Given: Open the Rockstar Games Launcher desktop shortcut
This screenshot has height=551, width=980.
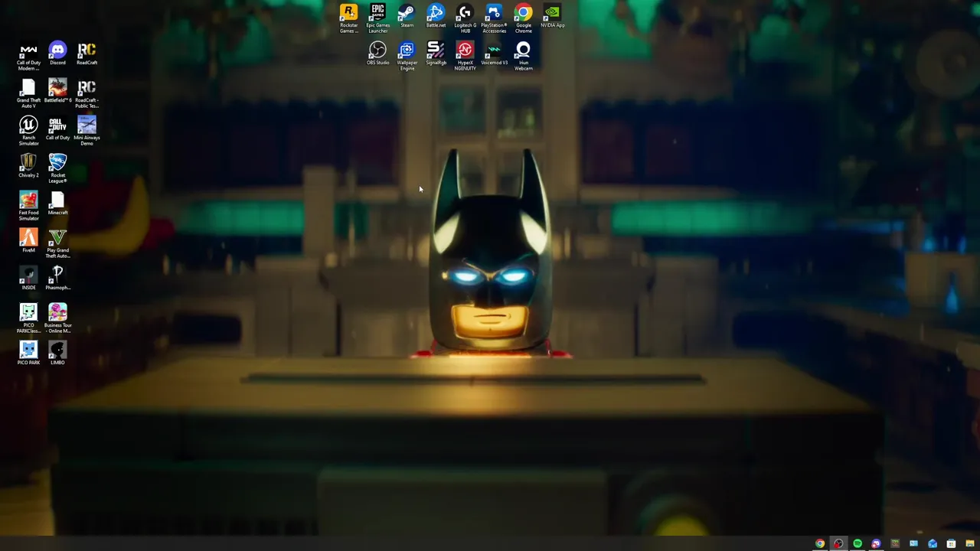Looking at the screenshot, I should [x=348, y=18].
